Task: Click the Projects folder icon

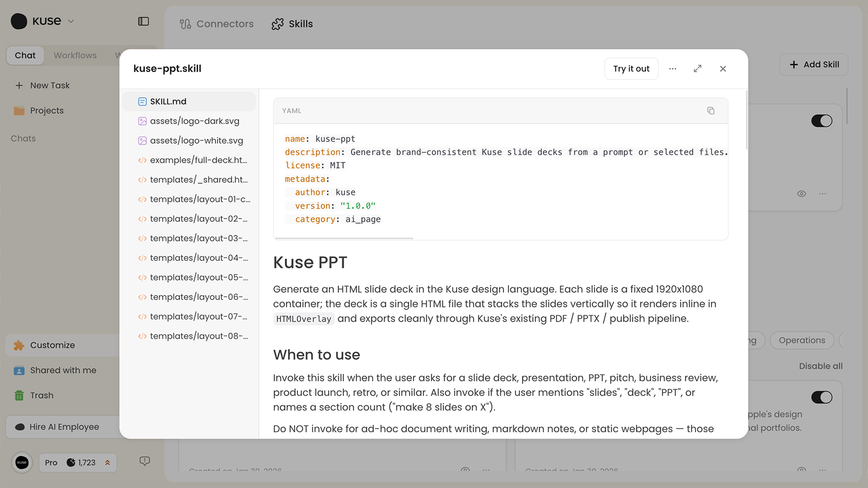Action: click(19, 111)
